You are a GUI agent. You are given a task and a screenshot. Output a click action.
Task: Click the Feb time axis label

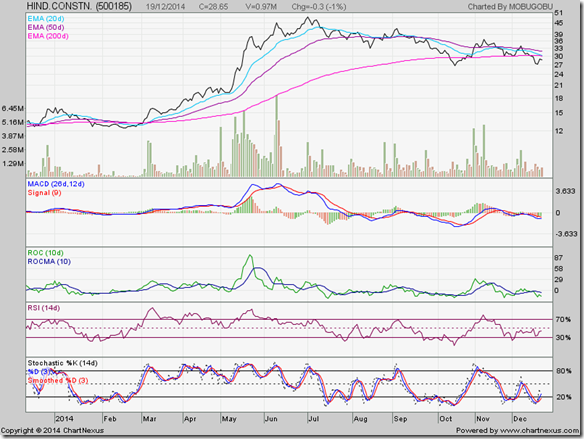tap(110, 419)
